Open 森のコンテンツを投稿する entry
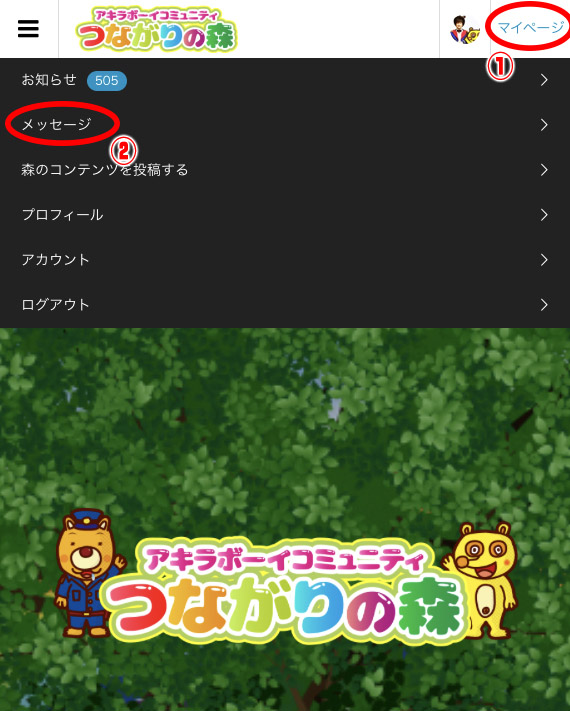The width and height of the screenshot is (570, 711). click(x=285, y=170)
